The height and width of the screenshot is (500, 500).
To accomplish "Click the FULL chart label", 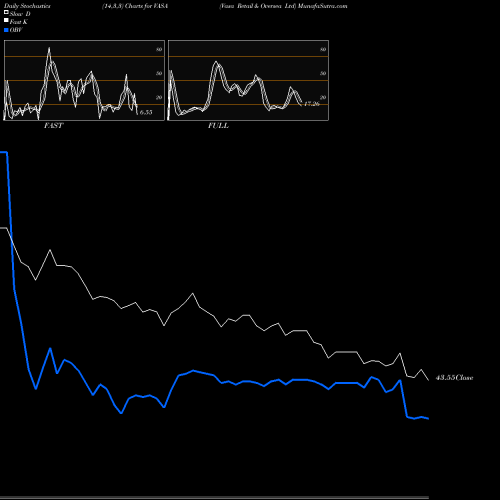I will (x=218, y=126).
